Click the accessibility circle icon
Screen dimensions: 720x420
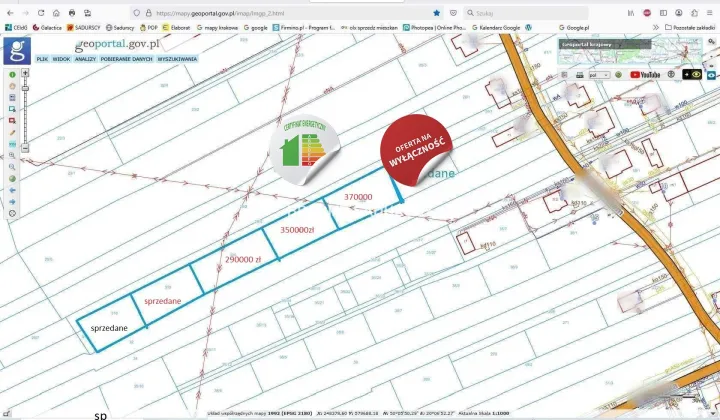[x=671, y=74]
